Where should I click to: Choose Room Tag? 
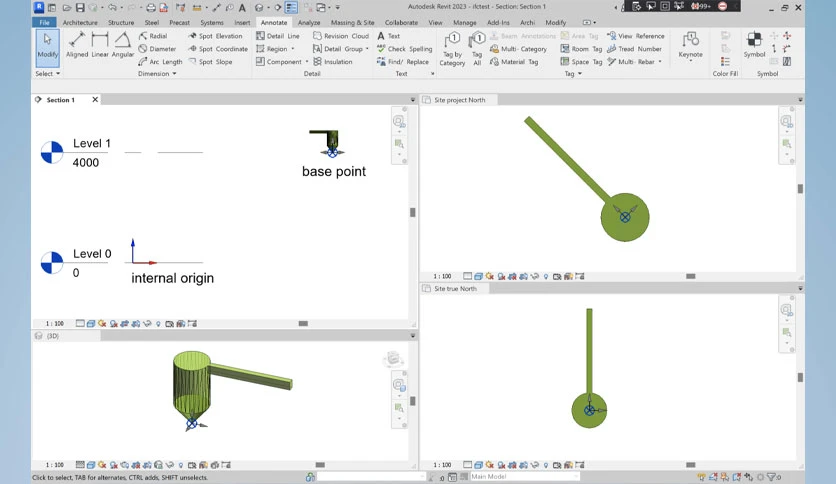[581, 49]
